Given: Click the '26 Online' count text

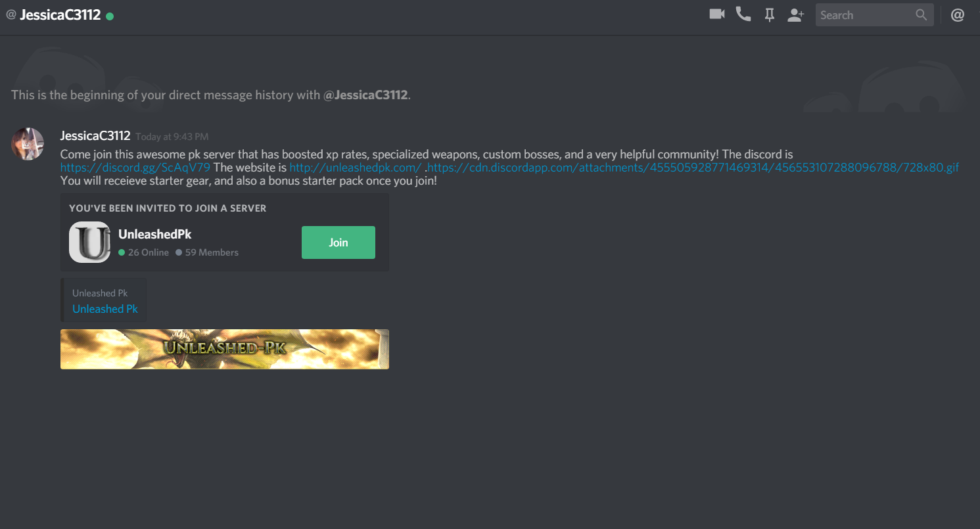Looking at the screenshot, I should tap(149, 252).
